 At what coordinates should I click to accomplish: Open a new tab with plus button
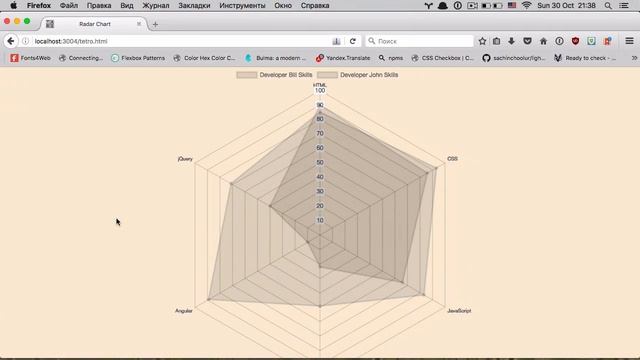tap(155, 24)
